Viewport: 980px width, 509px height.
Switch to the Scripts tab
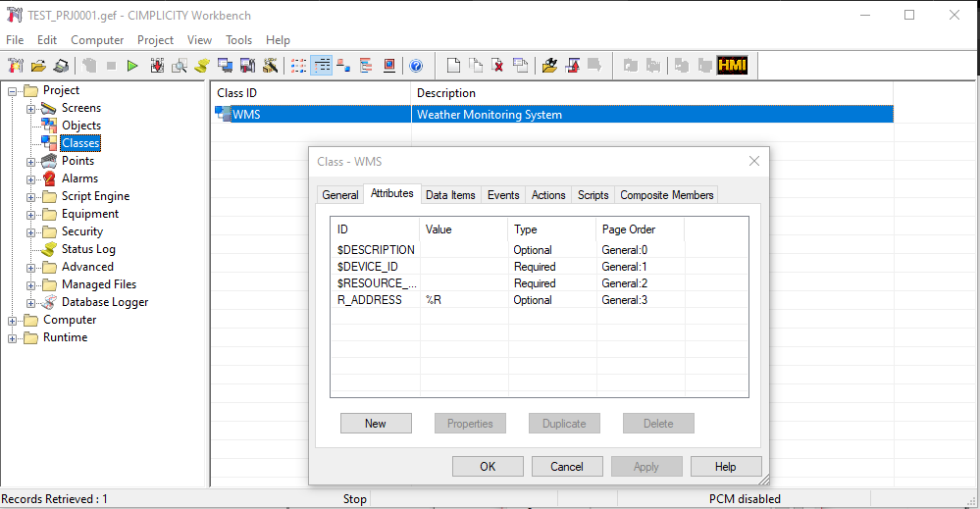pos(593,195)
